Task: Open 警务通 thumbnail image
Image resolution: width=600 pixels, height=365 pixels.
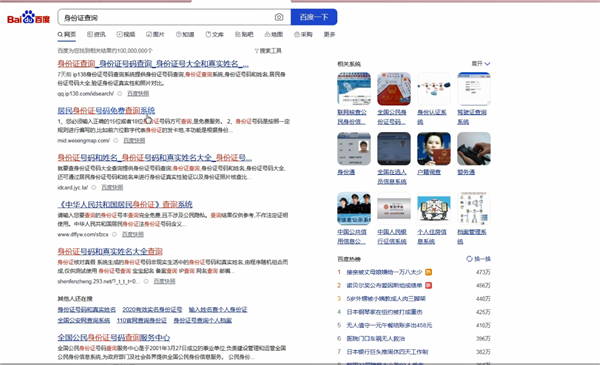Action: click(474, 148)
